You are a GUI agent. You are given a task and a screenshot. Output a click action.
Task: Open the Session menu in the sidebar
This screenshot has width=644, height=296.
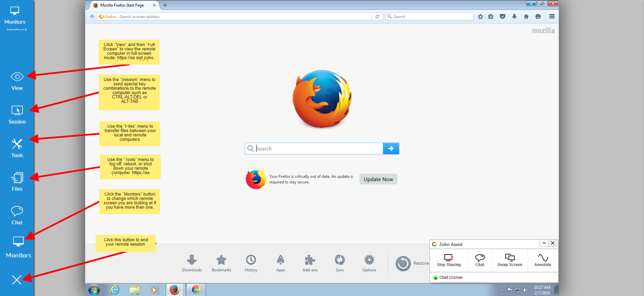(x=17, y=115)
